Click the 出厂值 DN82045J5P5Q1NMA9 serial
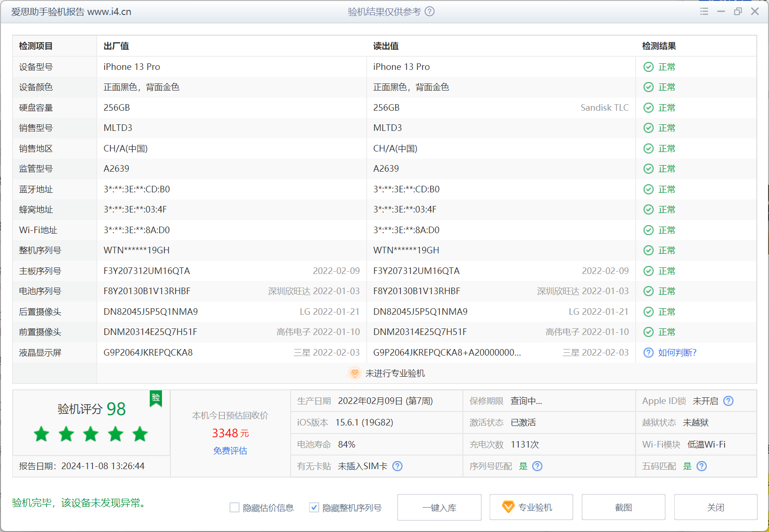The height and width of the screenshot is (532, 769). point(151,312)
